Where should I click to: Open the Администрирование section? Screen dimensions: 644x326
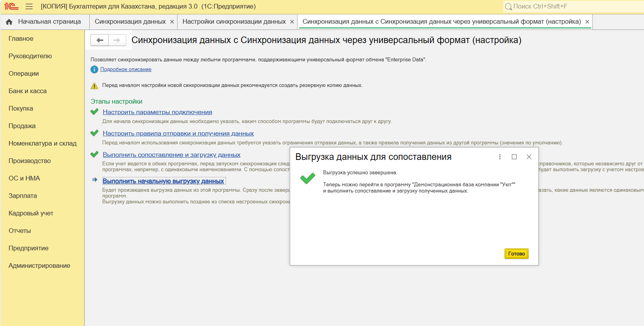coord(39,266)
